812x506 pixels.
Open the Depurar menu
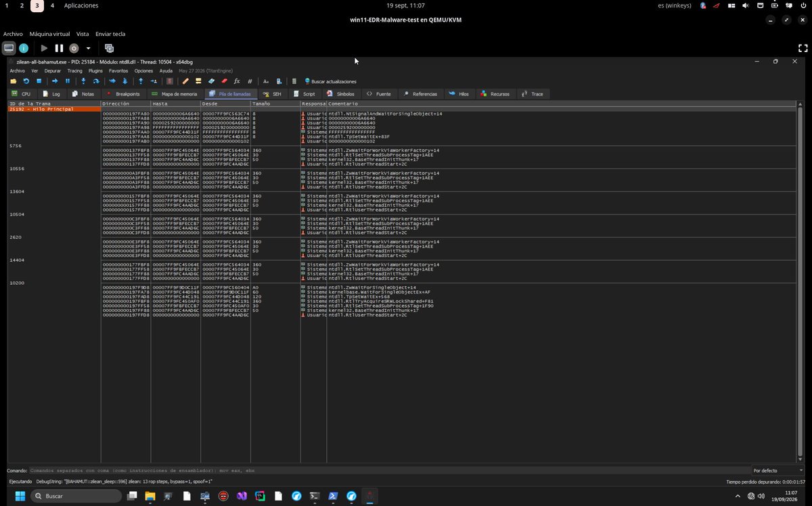(52, 70)
